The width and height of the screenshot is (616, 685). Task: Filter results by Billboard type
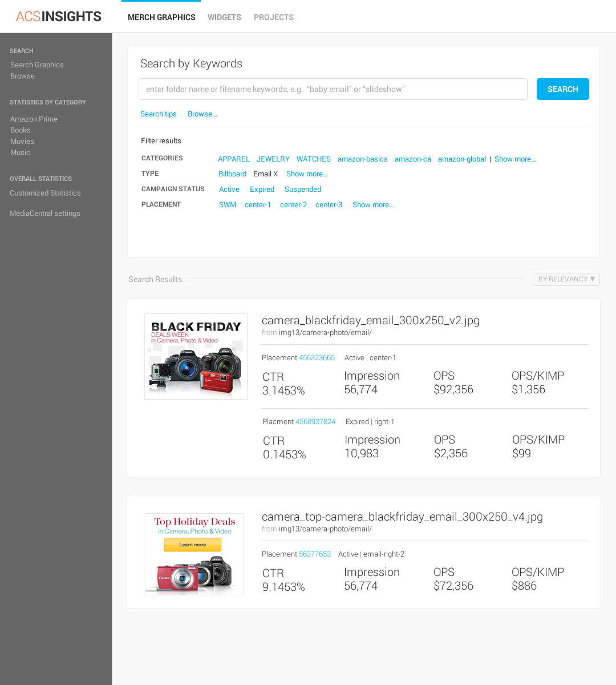tap(232, 174)
